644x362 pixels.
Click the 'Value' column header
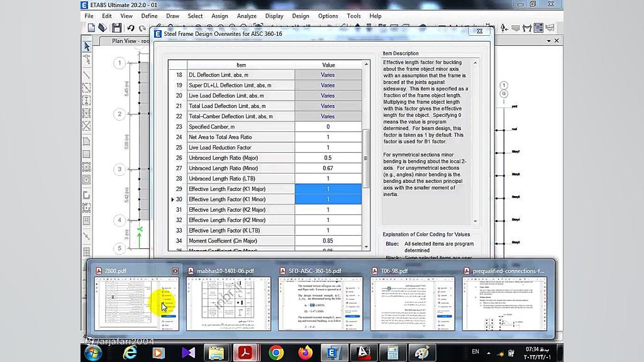328,65
